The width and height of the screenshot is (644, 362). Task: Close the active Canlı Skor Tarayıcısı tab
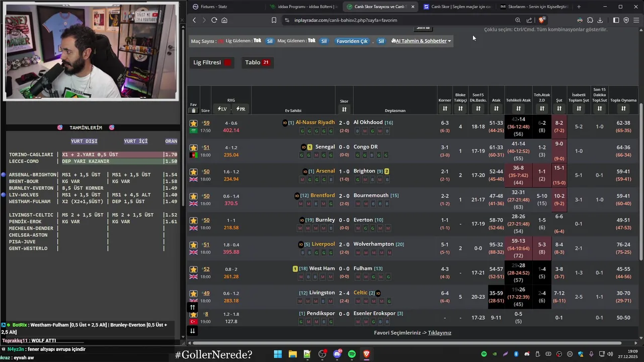click(413, 7)
